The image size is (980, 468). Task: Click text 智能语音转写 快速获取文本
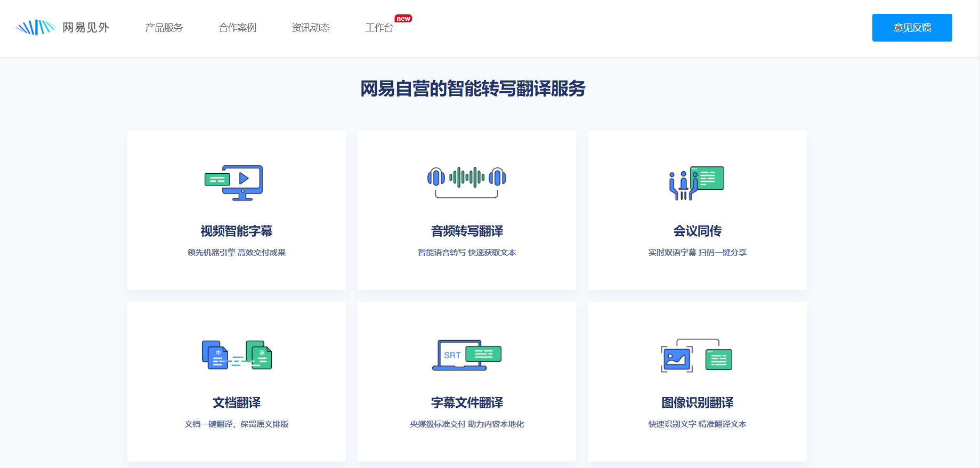tap(467, 253)
